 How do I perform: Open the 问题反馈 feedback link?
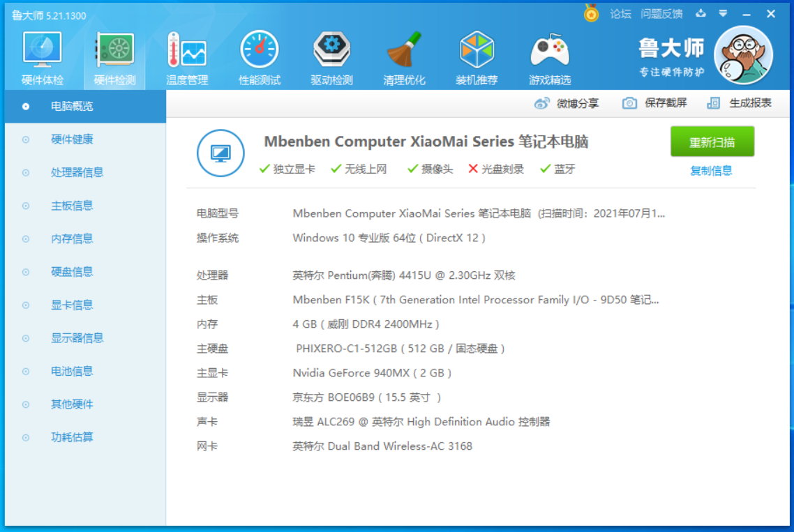[x=661, y=14]
